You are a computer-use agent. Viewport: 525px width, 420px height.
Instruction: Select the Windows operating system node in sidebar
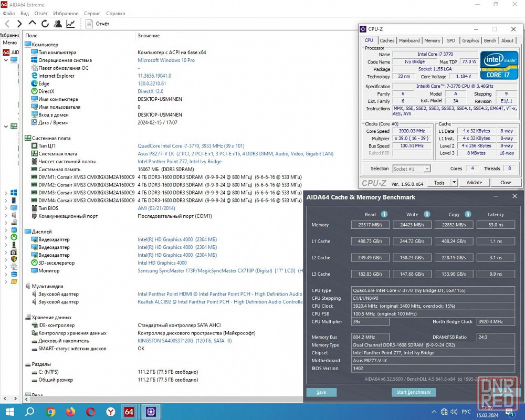point(14,193)
